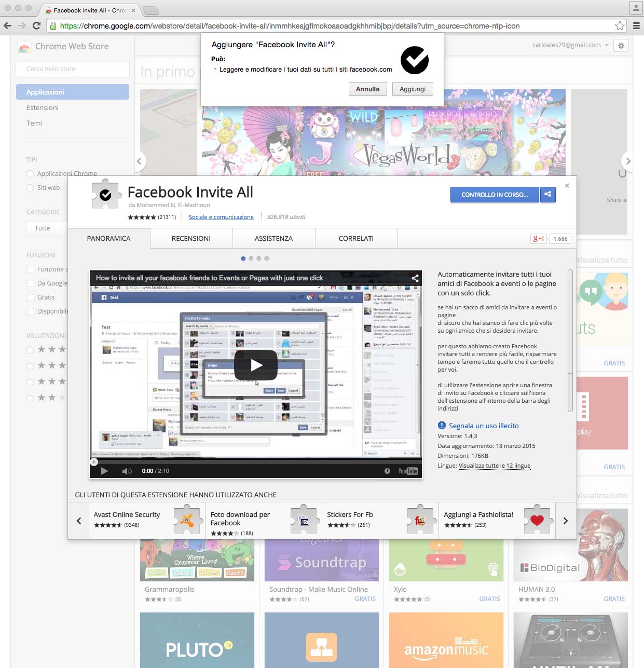
Task: Open the Amazon Music app thumbnail
Action: [x=446, y=640]
